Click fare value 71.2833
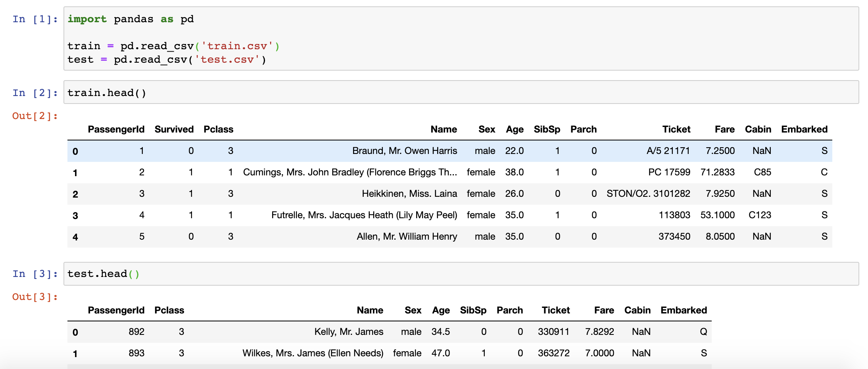This screenshot has height=369, width=868. (718, 172)
